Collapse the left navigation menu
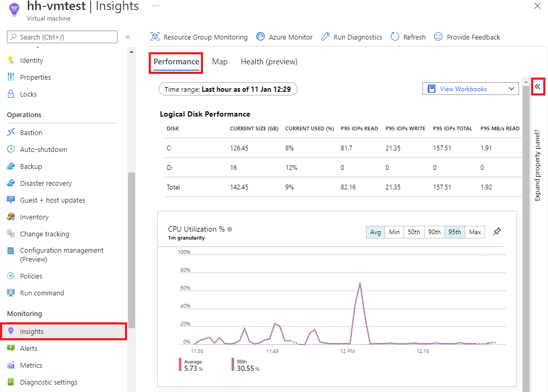The image size is (548, 392). 128,37
